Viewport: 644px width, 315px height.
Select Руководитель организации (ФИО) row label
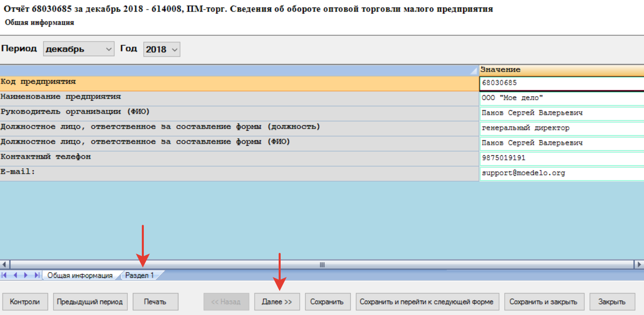point(240,113)
